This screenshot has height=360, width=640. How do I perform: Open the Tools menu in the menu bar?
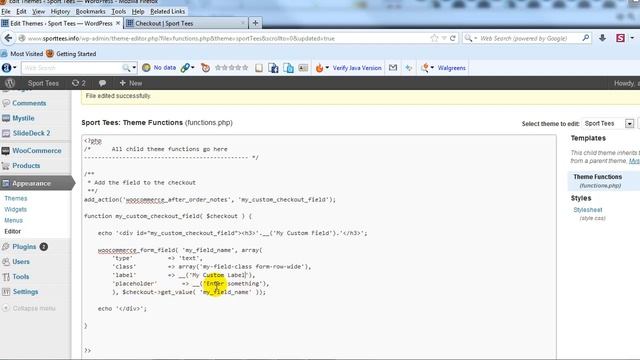click(x=118, y=11)
